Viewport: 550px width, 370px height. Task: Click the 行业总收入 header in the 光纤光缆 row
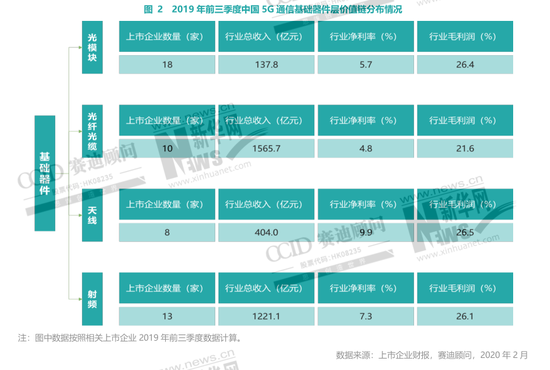point(266,120)
